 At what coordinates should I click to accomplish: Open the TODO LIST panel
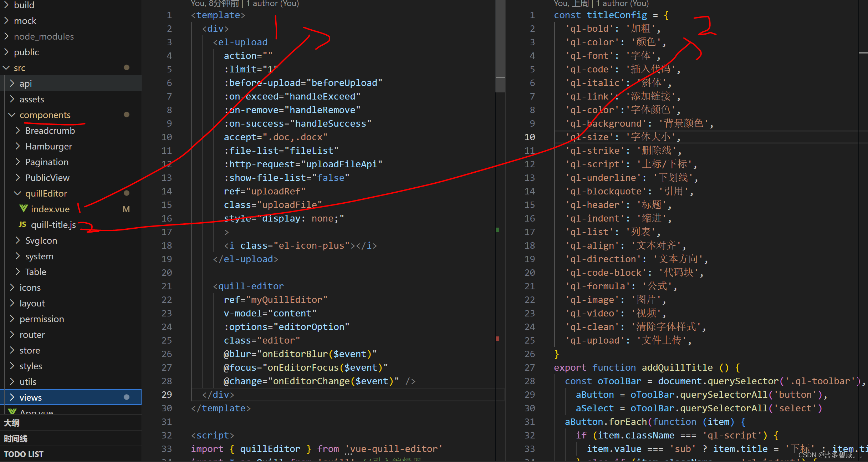click(24, 454)
